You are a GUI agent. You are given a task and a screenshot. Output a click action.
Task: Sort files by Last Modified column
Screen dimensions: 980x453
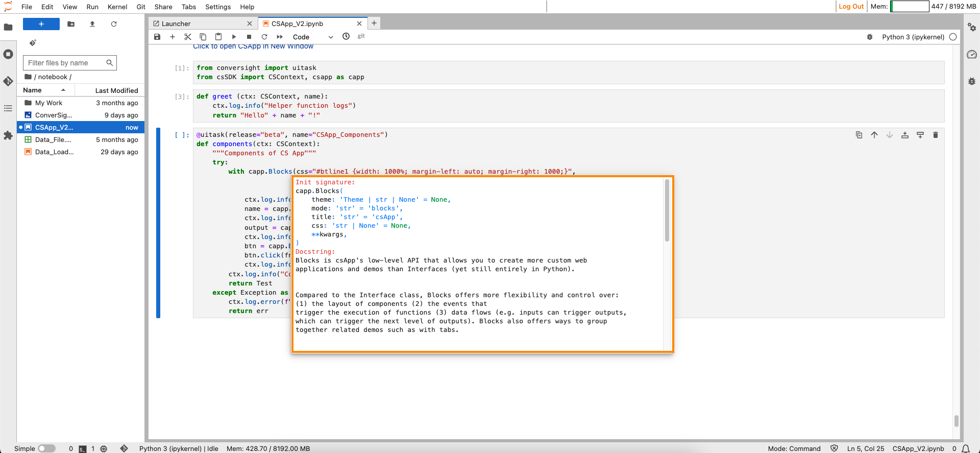coord(110,90)
